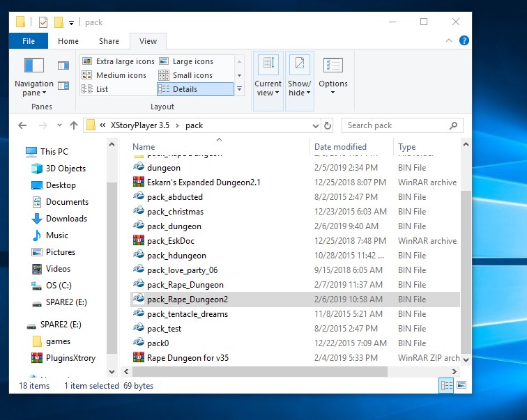Select This PC in navigation pane
This screenshot has height=420, width=527.
click(47, 152)
